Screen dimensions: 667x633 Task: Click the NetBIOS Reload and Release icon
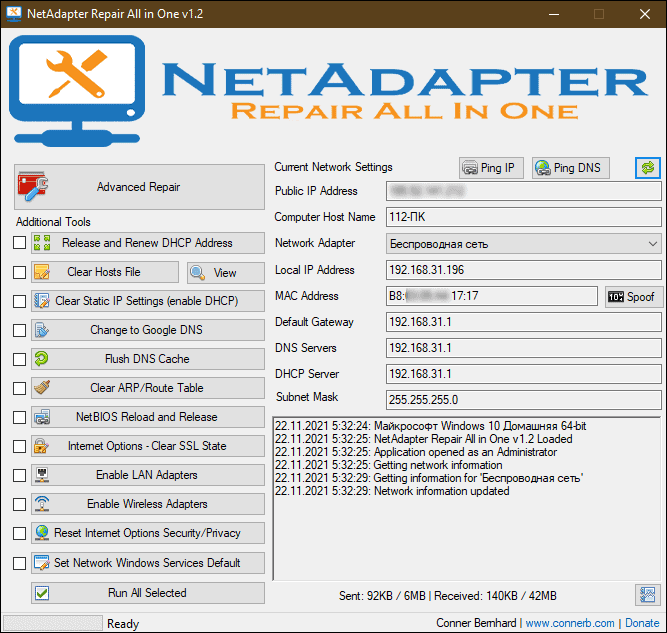pos(42,417)
